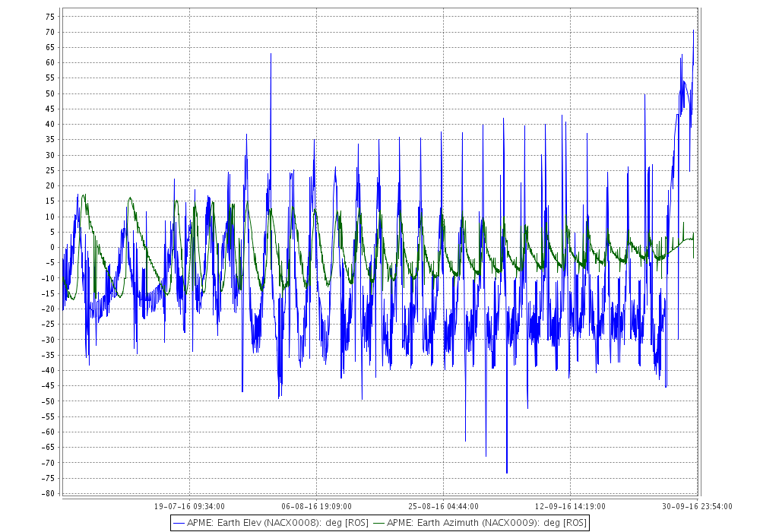The width and height of the screenshot is (760, 532).
Task: Click the blue legend line marker
Action: click(179, 524)
